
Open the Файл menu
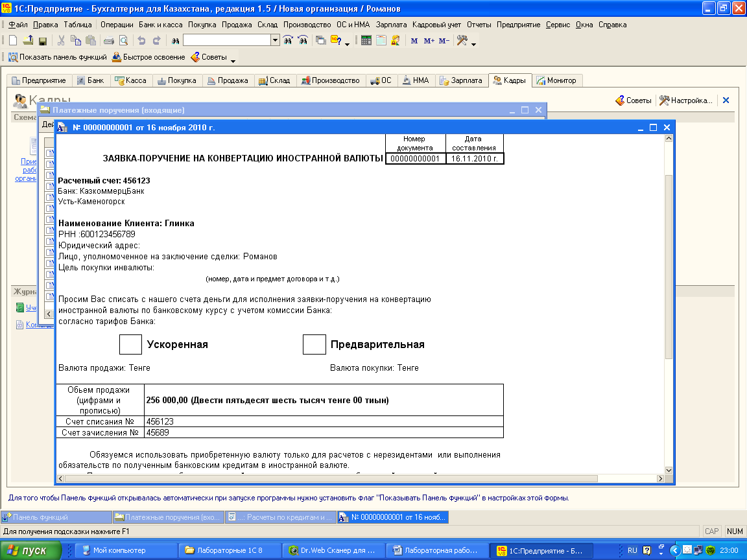coord(18,25)
